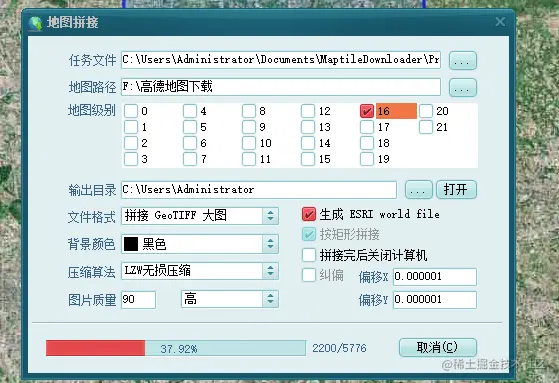Viewport: 559px width, 383px height.
Task: Uncheck map level 16
Action: (x=367, y=111)
